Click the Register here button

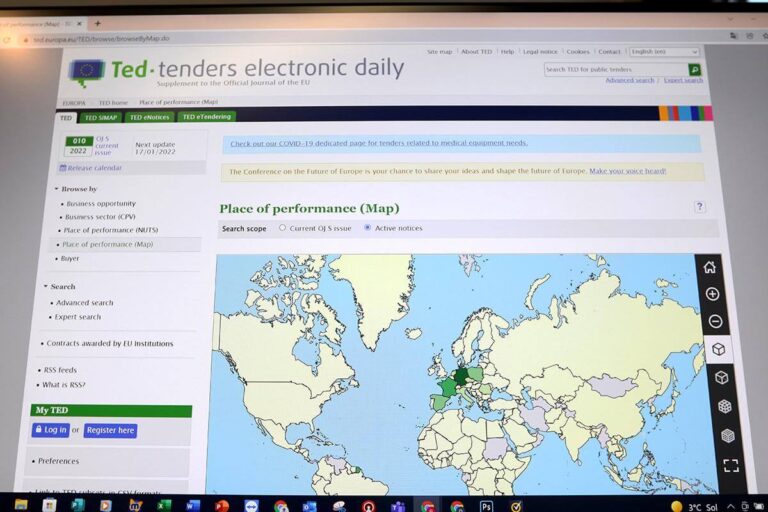click(x=110, y=430)
